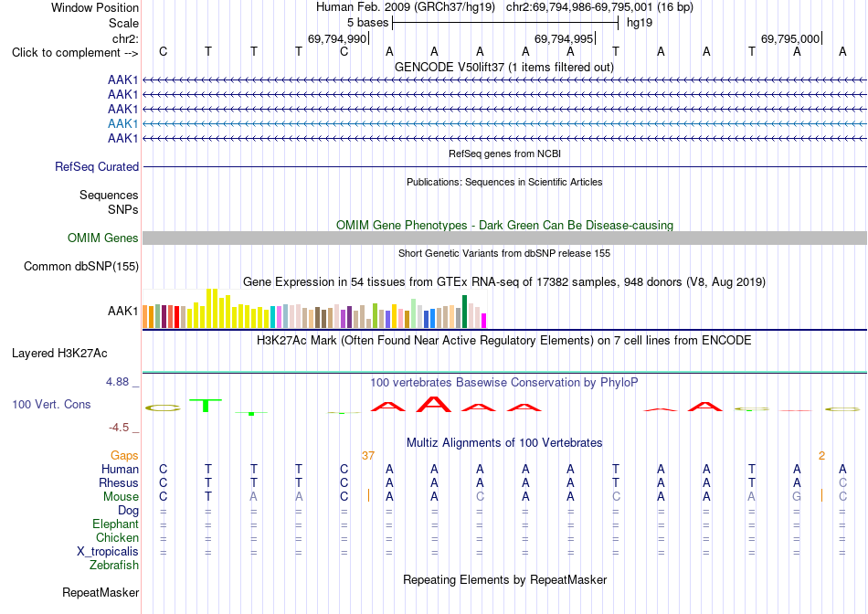Click the RepeatMasker track label

101,592
